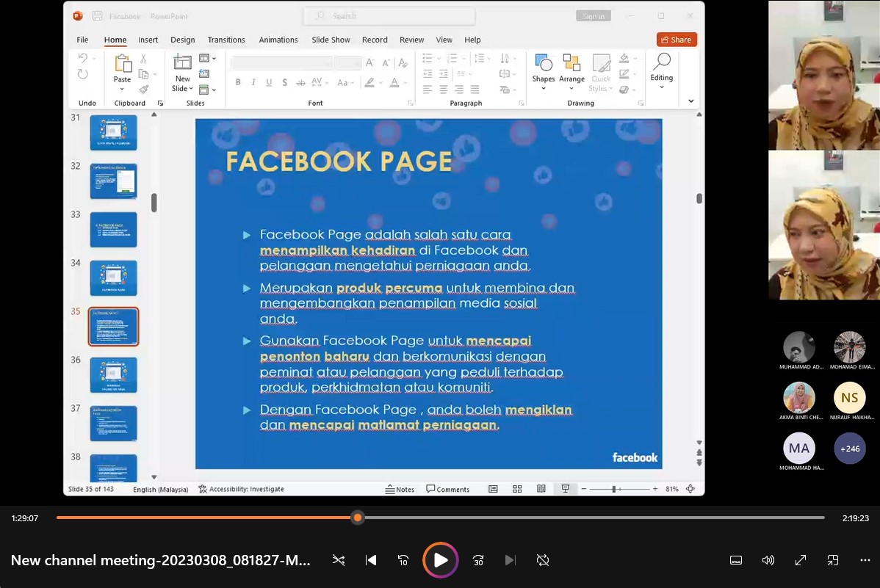Toggle text Shadow formatting
Image resolution: width=880 pixels, height=588 pixels.
(285, 82)
